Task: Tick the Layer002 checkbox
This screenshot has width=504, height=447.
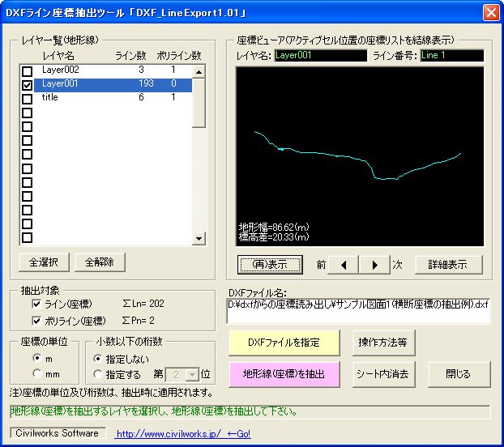Action: [27, 71]
